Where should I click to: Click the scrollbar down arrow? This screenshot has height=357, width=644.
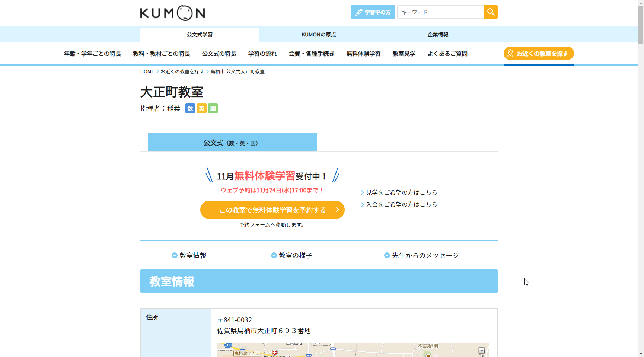click(641, 354)
